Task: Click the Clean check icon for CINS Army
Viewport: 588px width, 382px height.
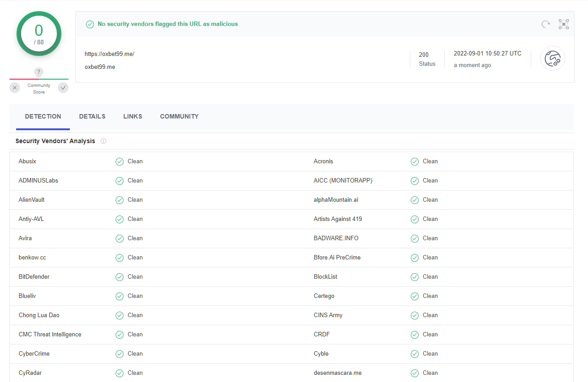Action: (415, 315)
